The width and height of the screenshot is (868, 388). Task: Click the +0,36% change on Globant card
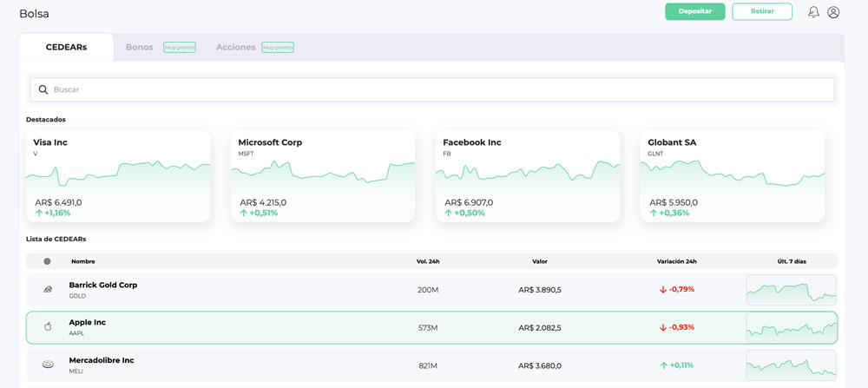tap(673, 213)
